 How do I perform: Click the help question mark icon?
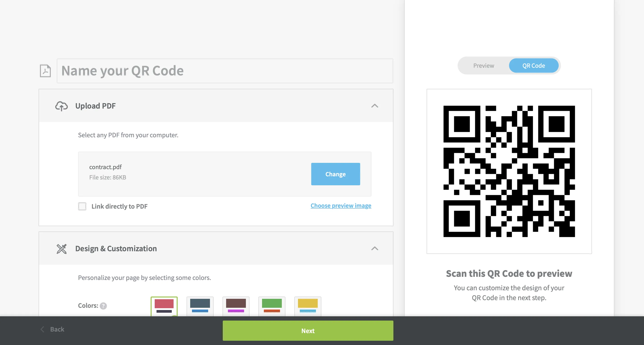pos(103,305)
